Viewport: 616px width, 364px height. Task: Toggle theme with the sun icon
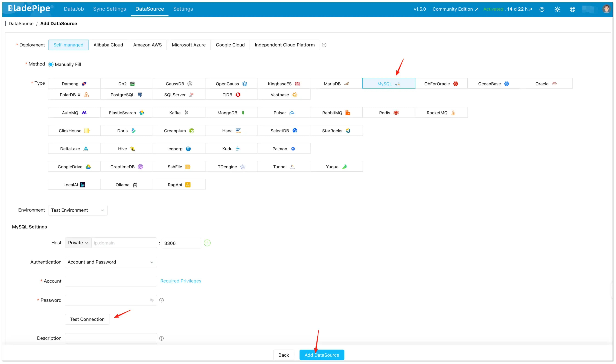557,9
